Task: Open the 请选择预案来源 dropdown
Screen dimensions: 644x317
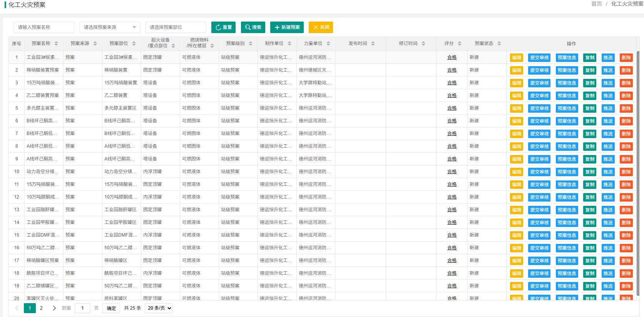Action: (x=110, y=27)
